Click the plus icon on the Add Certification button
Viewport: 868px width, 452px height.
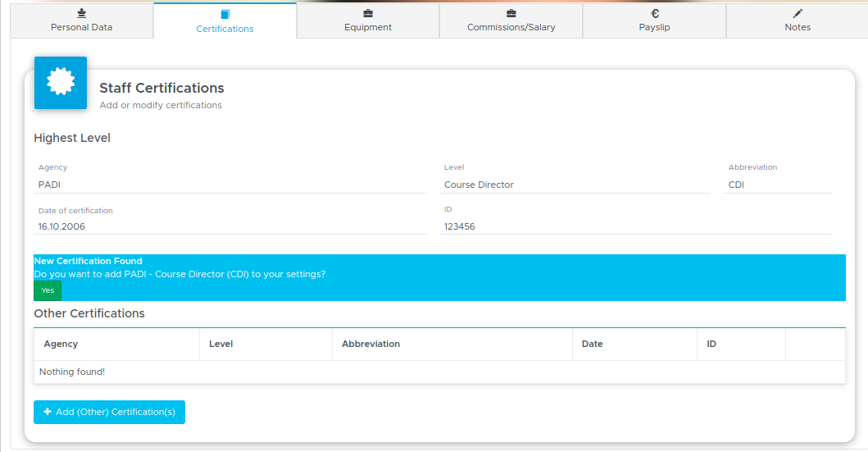48,412
